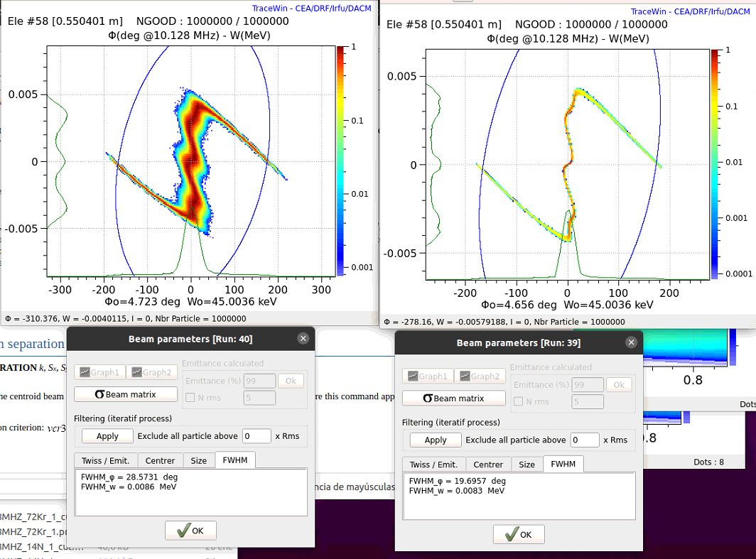
Task: Click FWHM_w = 0.0083 MeV value text
Action: [457, 491]
